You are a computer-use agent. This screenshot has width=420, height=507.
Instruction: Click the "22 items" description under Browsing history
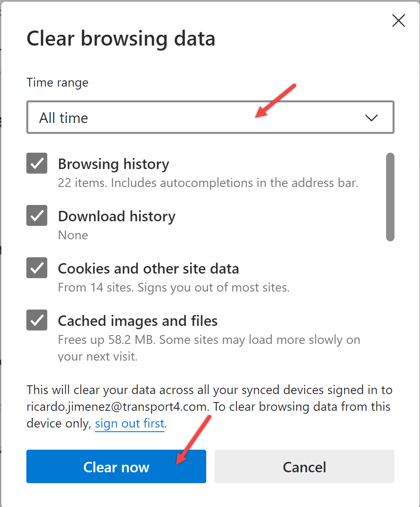208,183
